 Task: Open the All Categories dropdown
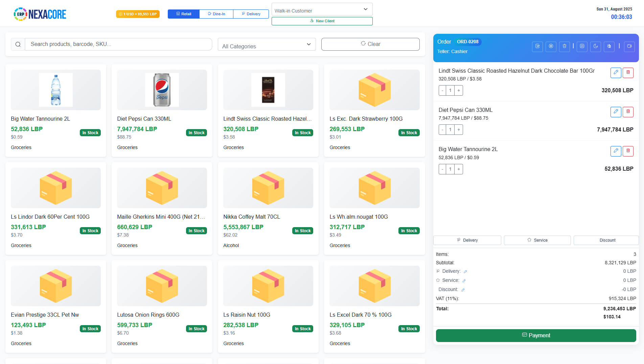(x=267, y=45)
